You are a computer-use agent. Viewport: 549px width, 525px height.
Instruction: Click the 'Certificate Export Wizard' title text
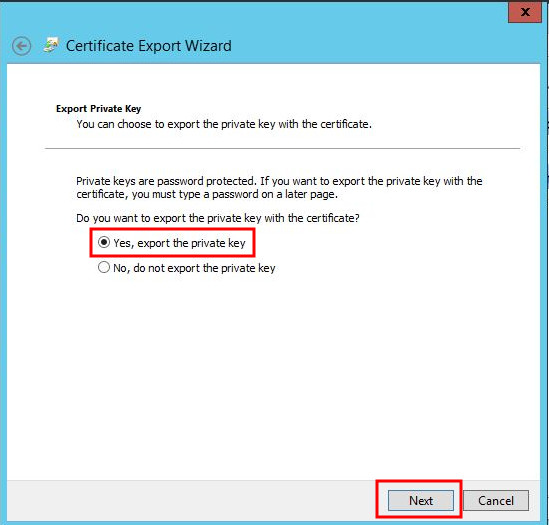tap(149, 46)
